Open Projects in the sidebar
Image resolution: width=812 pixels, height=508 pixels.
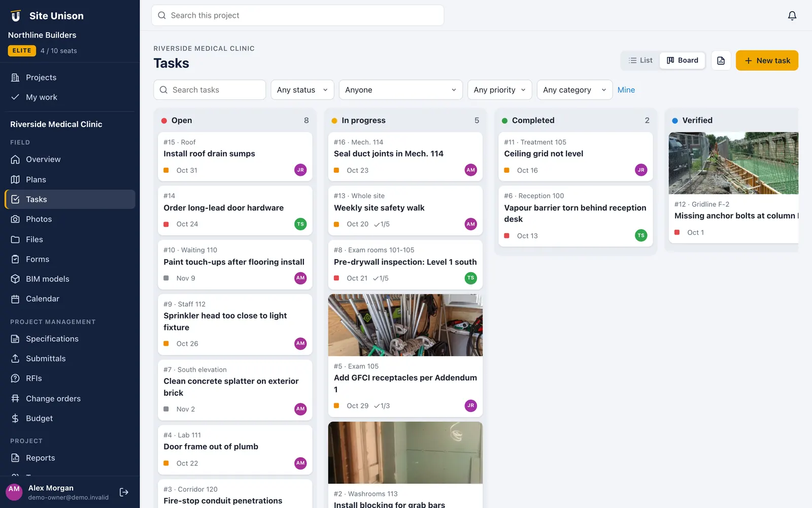pyautogui.click(x=70, y=77)
